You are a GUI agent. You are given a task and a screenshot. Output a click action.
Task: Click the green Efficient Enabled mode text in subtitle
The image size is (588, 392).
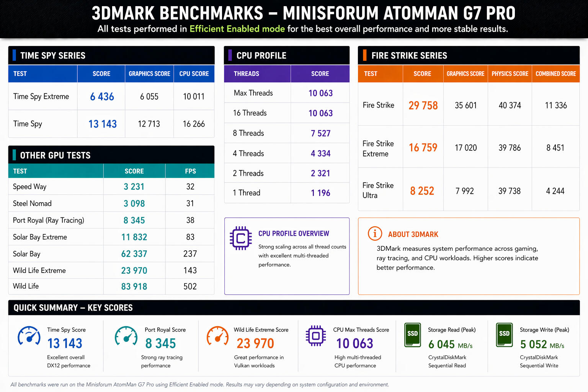pos(237,29)
